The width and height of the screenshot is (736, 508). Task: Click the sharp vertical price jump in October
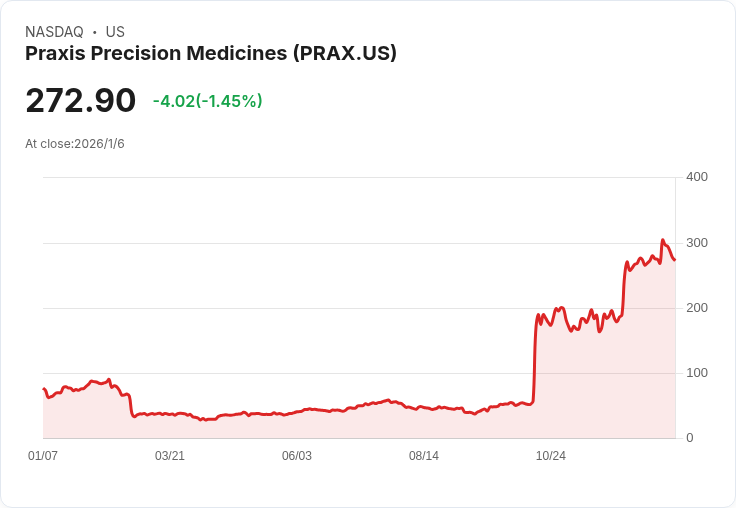[535, 359]
